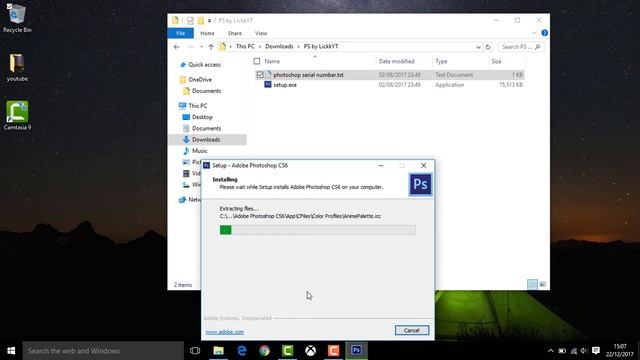Uncheck photoshop serial number.txt checkbox

click(x=260, y=75)
